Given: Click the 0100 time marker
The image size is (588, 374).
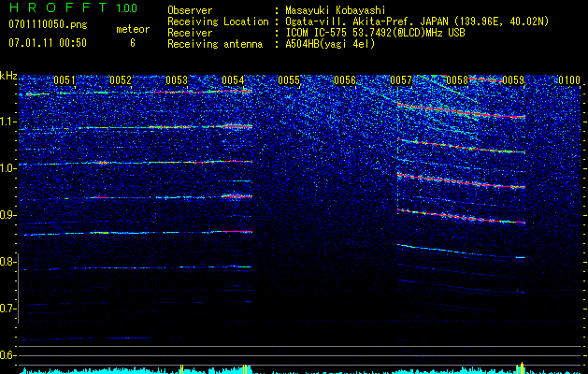Looking at the screenshot, I should pos(569,80).
